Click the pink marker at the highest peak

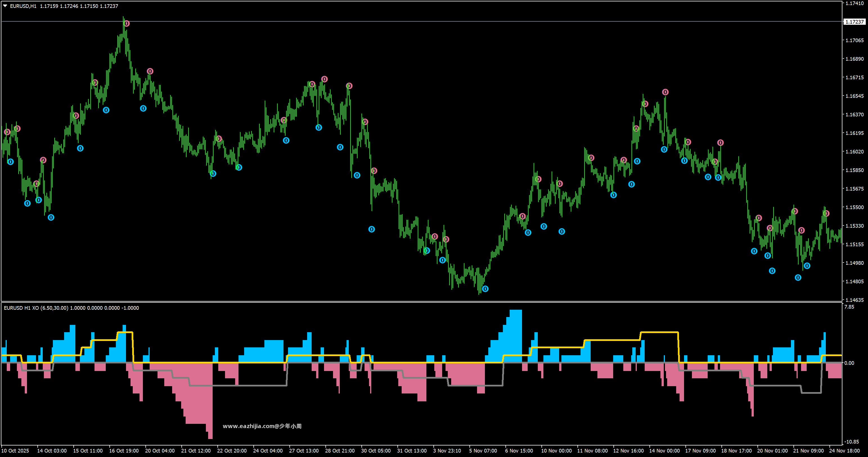tap(127, 24)
